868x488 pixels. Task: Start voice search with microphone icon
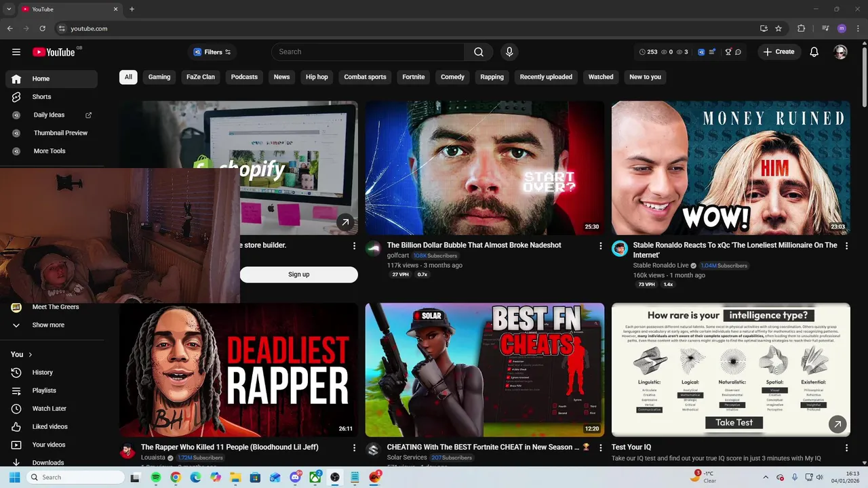click(x=509, y=52)
